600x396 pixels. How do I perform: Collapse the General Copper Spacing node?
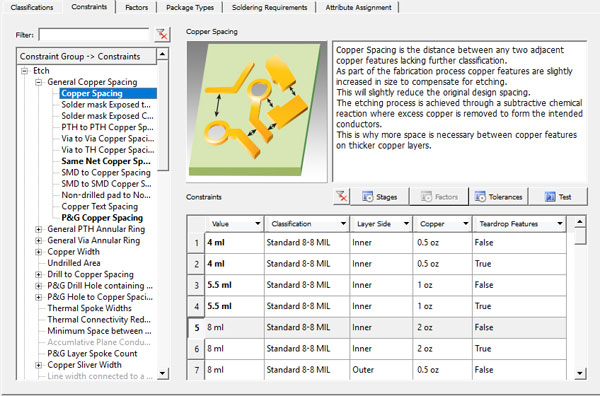[x=38, y=82]
